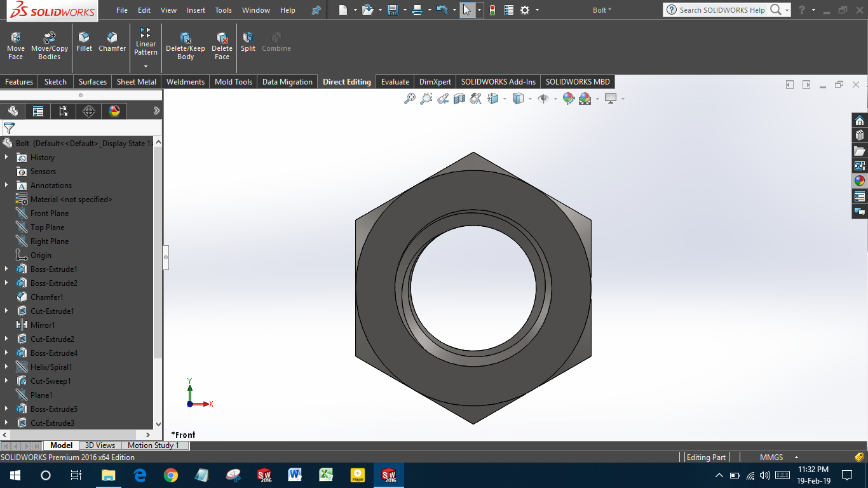Click the Search SOLIDWORKS Help field
This screenshot has height=488, width=868.
722,10
